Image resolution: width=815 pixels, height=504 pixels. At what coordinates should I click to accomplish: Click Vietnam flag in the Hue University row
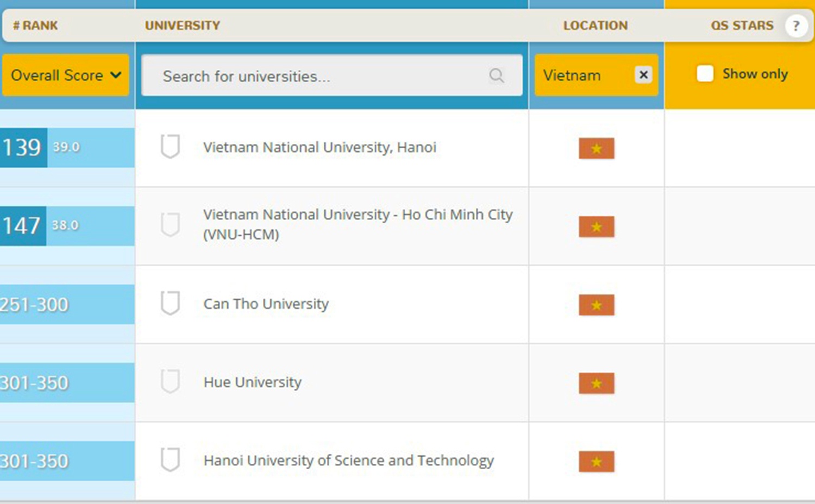click(x=596, y=383)
